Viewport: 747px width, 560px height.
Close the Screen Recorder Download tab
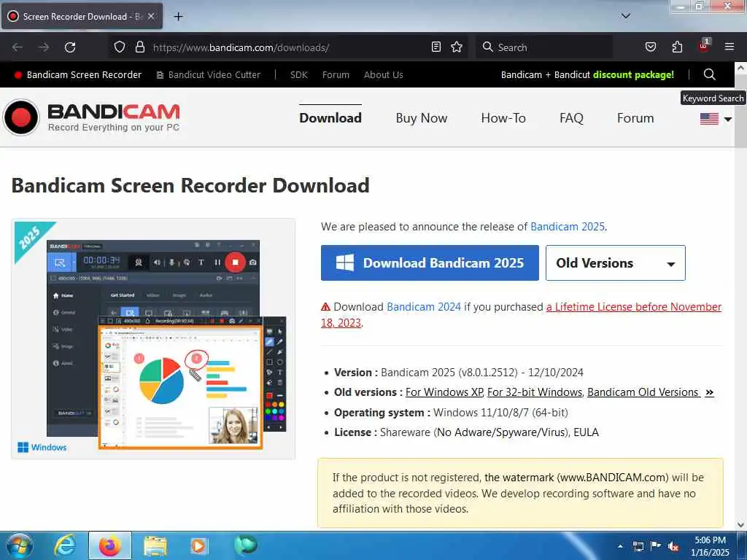[150, 16]
